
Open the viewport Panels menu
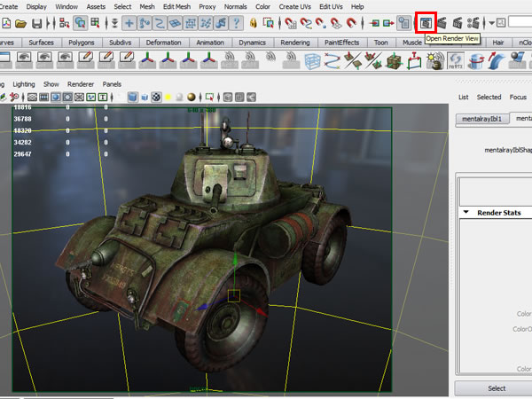click(112, 84)
